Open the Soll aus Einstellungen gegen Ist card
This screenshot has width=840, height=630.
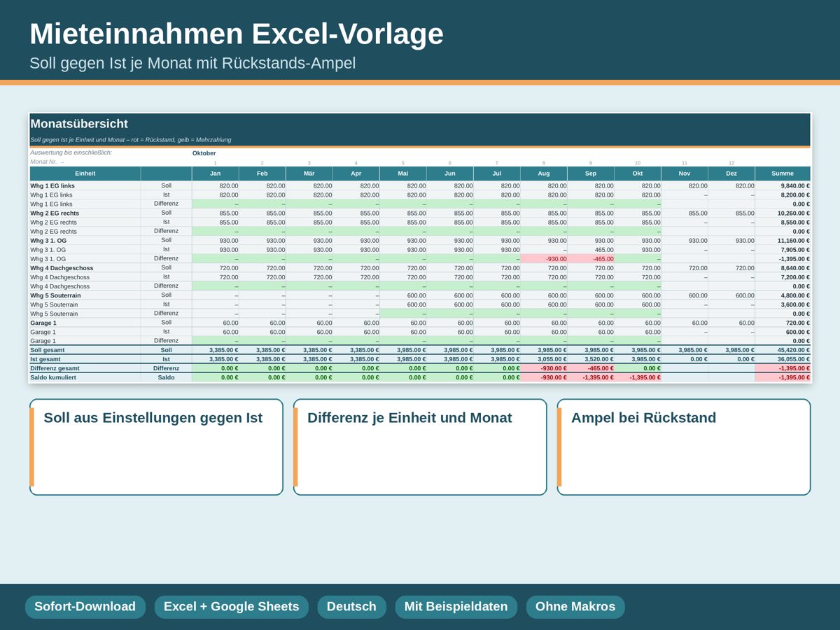156,447
